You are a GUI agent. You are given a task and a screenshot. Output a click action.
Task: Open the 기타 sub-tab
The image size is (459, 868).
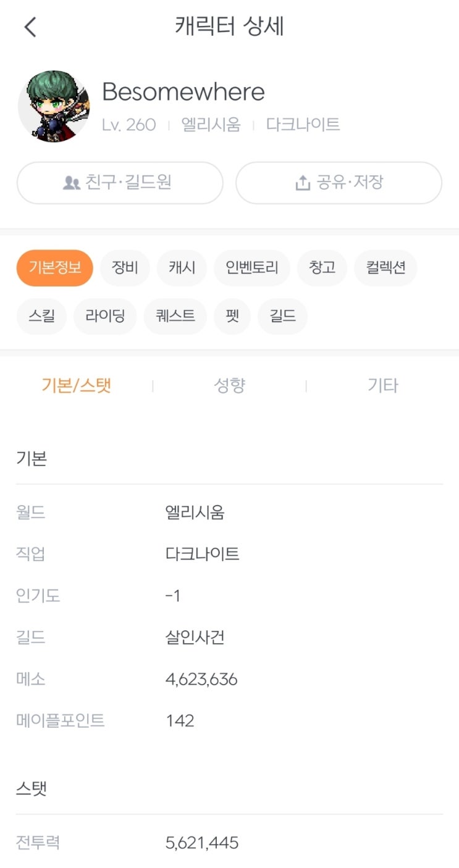[382, 386]
